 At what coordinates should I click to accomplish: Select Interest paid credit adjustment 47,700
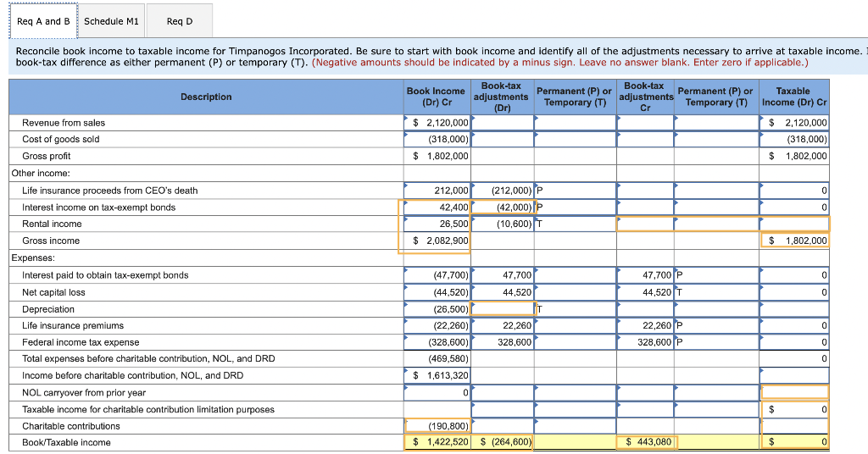point(645,275)
